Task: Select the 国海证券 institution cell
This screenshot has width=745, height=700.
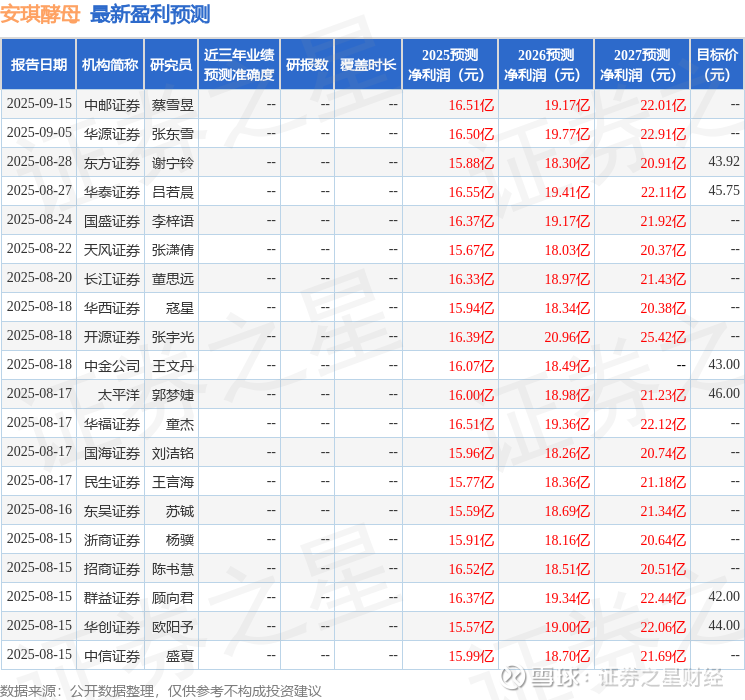Action: point(112,453)
